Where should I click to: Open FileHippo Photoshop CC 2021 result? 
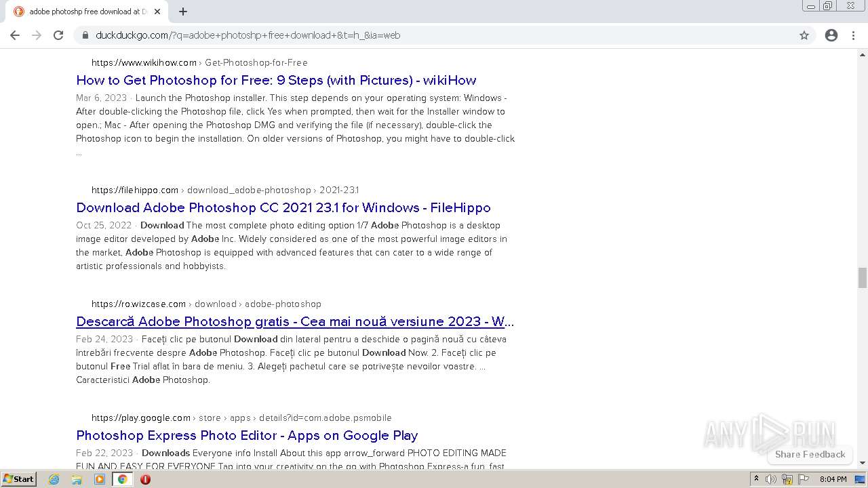click(283, 207)
